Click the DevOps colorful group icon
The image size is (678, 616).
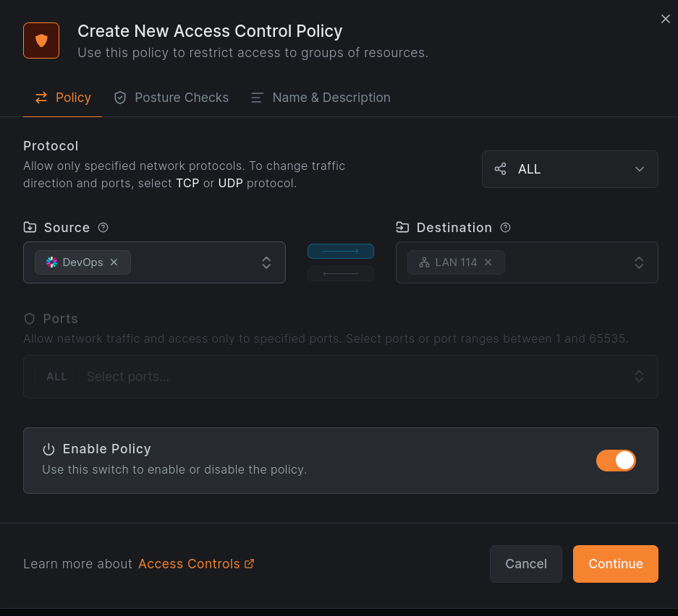pyautogui.click(x=51, y=262)
